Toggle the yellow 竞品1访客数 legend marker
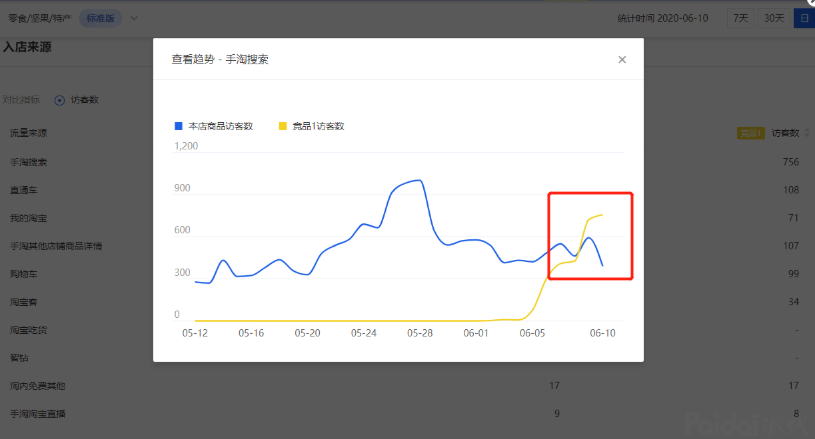Screen dimensions: 815x439 pyautogui.click(x=282, y=126)
